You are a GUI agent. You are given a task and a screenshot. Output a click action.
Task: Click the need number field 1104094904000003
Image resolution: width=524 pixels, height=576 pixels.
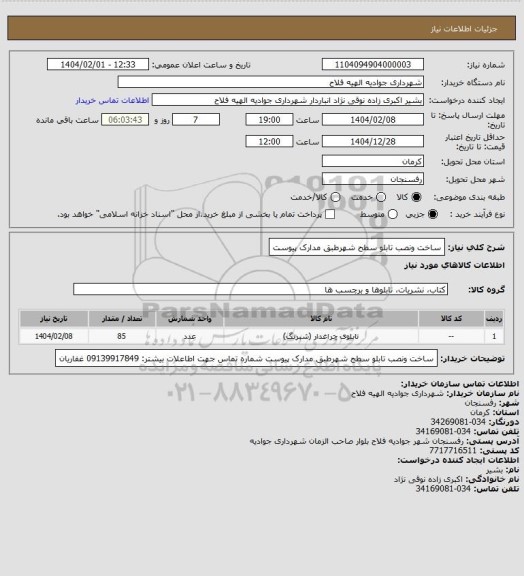coord(373,64)
